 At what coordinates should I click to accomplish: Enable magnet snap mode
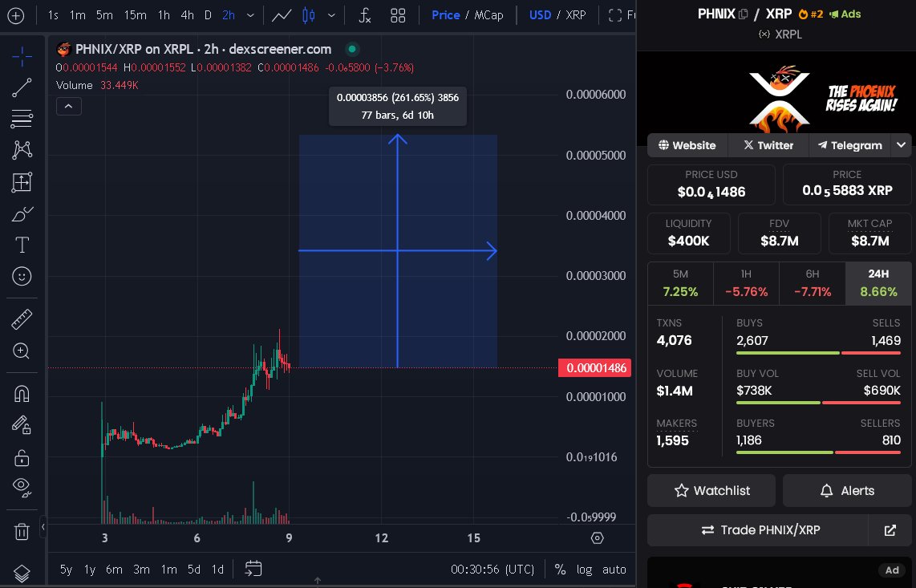tap(22, 393)
